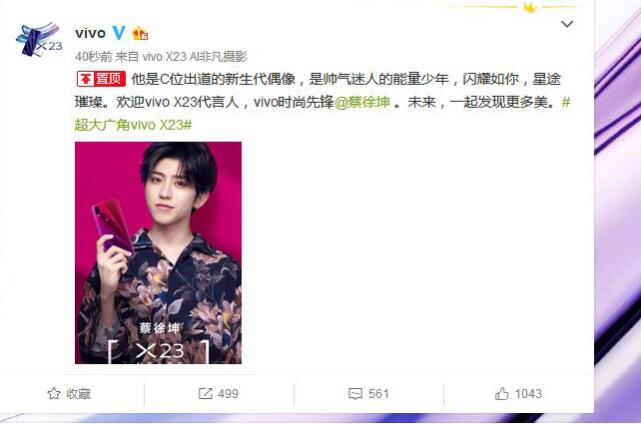Enlarge the X23 spokesperson poster image
Image resolution: width=641 pixels, height=424 pixels.
pyautogui.click(x=158, y=253)
